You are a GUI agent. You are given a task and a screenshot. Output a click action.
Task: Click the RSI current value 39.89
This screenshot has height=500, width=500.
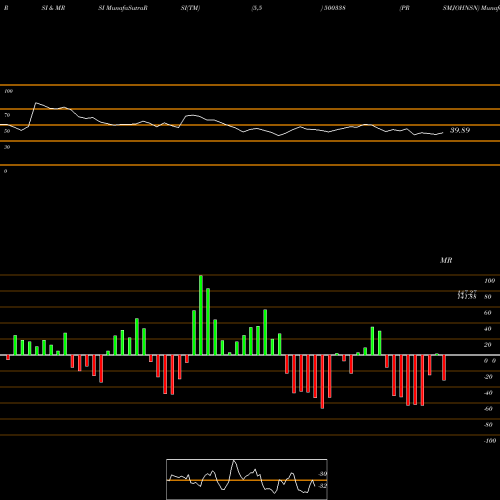pos(460,130)
